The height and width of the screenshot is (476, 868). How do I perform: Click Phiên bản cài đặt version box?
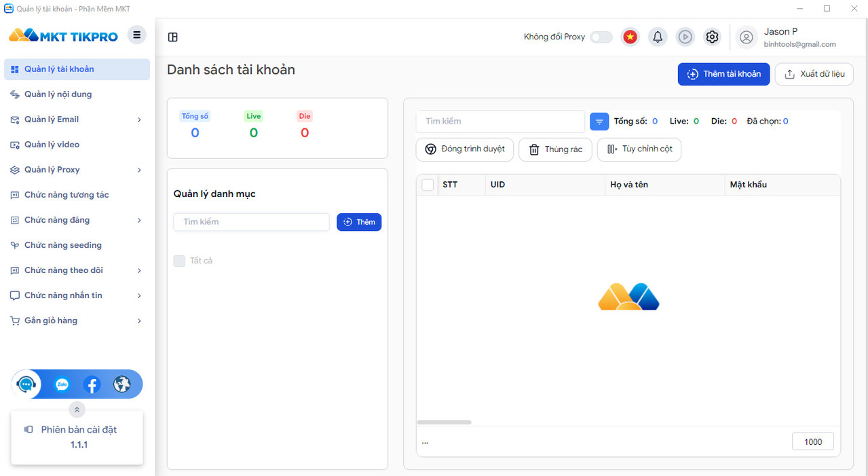click(77, 437)
